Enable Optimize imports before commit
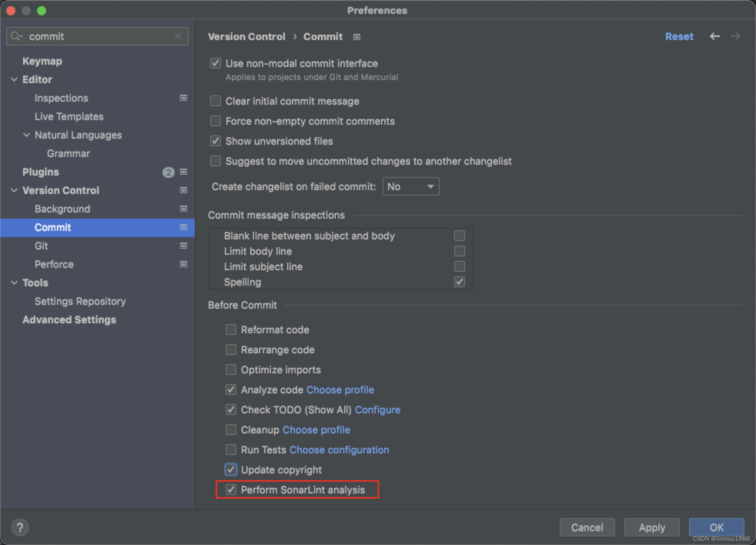The height and width of the screenshot is (545, 756). 231,369
